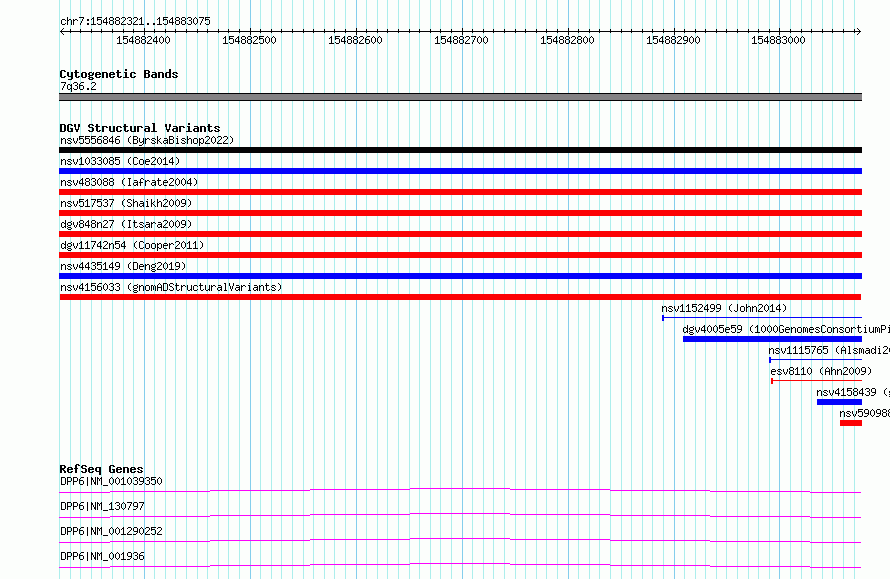Click DPP6|NM_001936 transcript label
Viewport: 890px width, 579px height.
[x=102, y=556]
